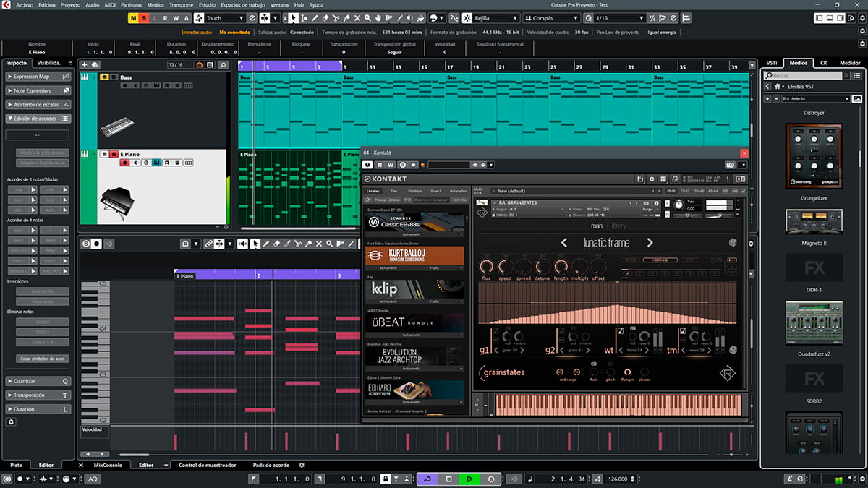Expand the Expression Map section
Screen dimensions: 868x488
pyautogui.click(x=38, y=77)
